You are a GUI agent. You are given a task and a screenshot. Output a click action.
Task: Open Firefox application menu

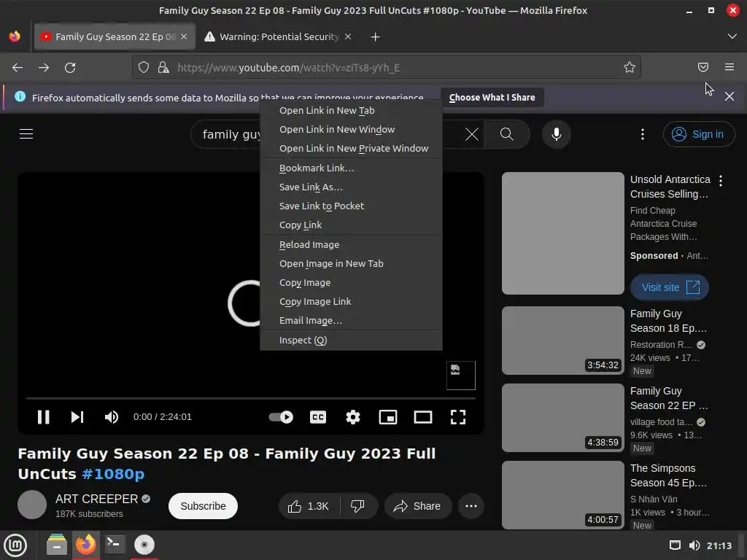[x=729, y=68]
